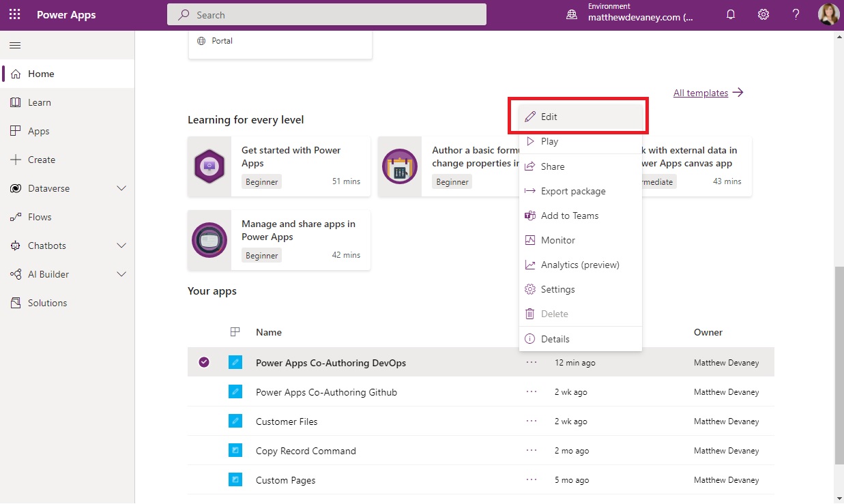Screen dimensions: 844x504
Task: Open the app launcher waffle icon
Action: tap(14, 14)
